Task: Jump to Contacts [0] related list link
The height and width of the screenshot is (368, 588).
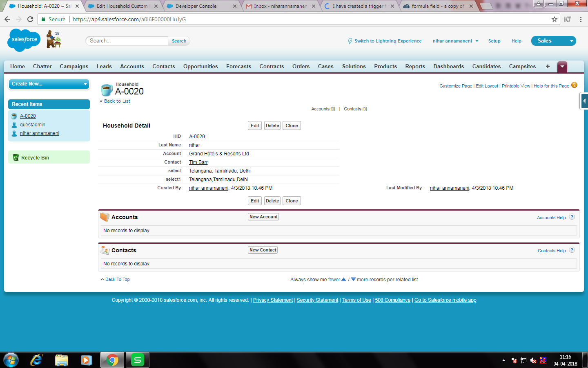Action: point(355,109)
